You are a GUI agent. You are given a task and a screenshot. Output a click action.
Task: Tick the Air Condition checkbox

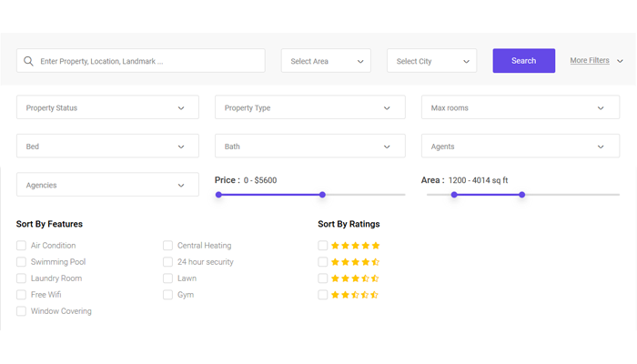[x=21, y=246]
